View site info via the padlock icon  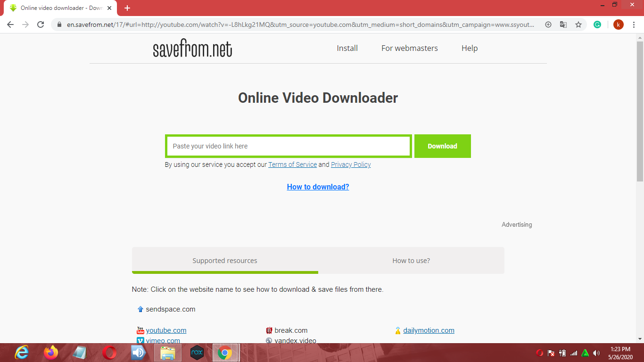(59, 25)
